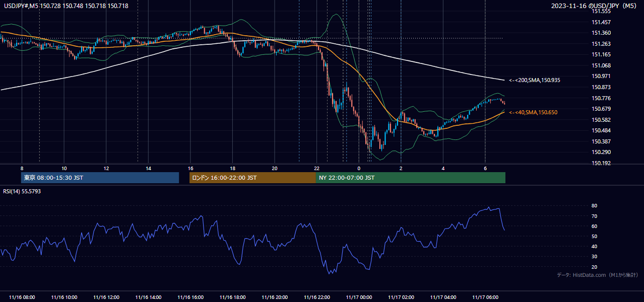This screenshot has width=644, height=302.
Task: Click price axis value 150.971
Action: (601, 76)
